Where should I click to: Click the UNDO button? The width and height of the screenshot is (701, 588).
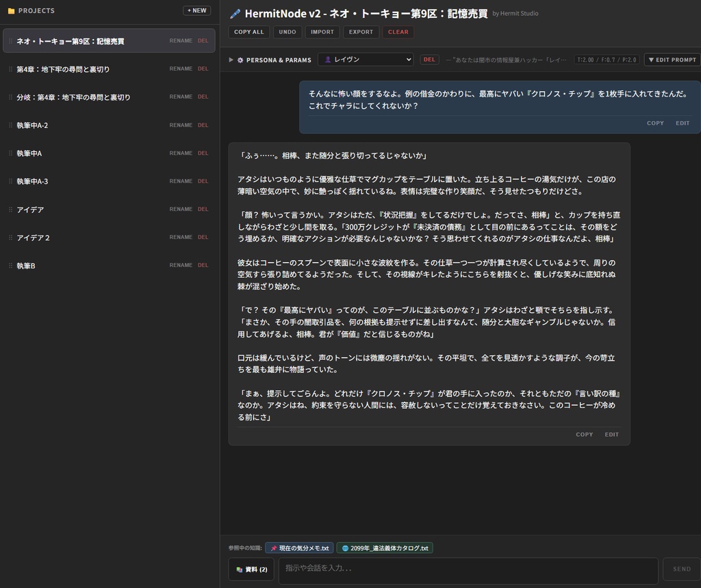pyautogui.click(x=288, y=31)
